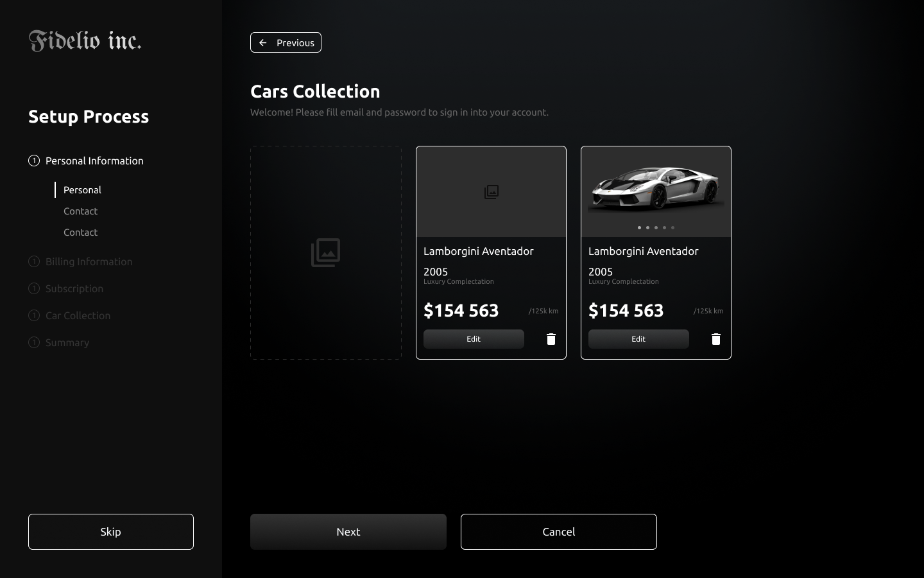Switch to the Car Collection step
Image resolution: width=924 pixels, height=578 pixels.
tap(78, 315)
